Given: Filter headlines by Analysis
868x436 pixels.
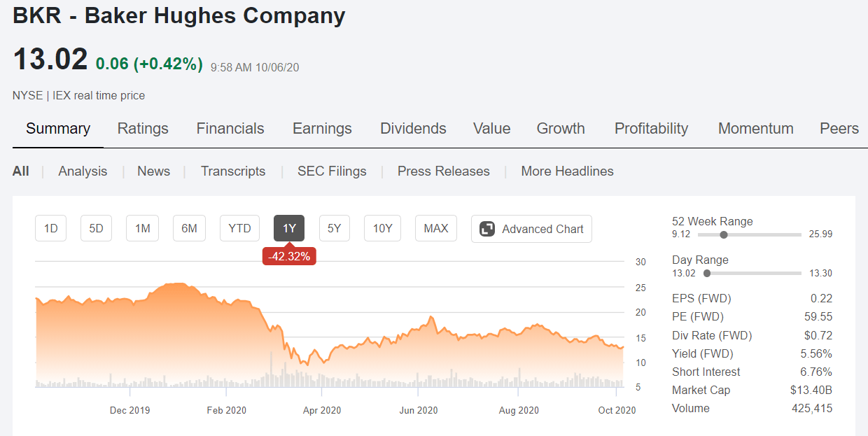Looking at the screenshot, I should coord(83,171).
